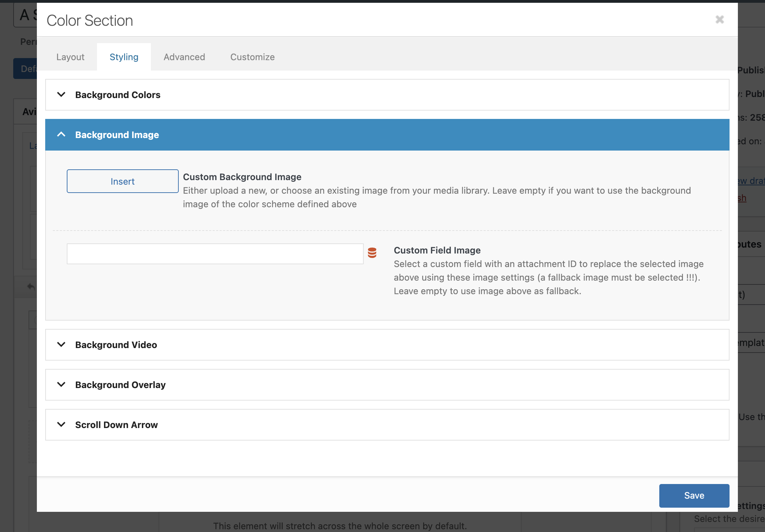This screenshot has height=532, width=765.
Task: Expand the Background Video section title
Action: [116, 345]
